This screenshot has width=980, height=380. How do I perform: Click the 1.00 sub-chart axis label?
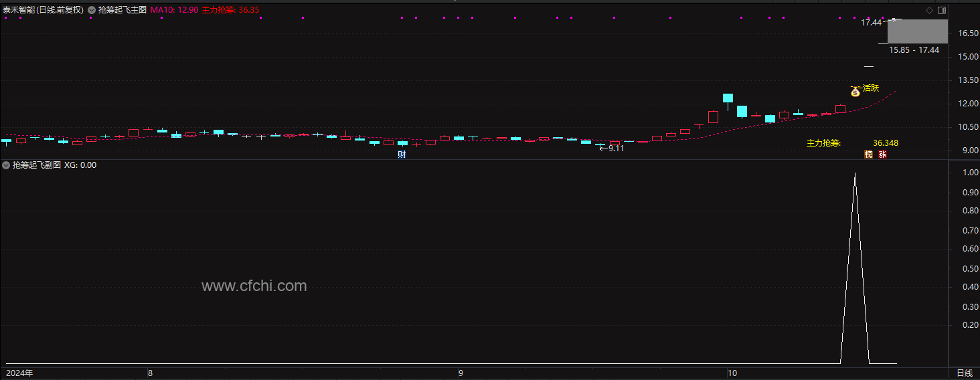pyautogui.click(x=970, y=173)
